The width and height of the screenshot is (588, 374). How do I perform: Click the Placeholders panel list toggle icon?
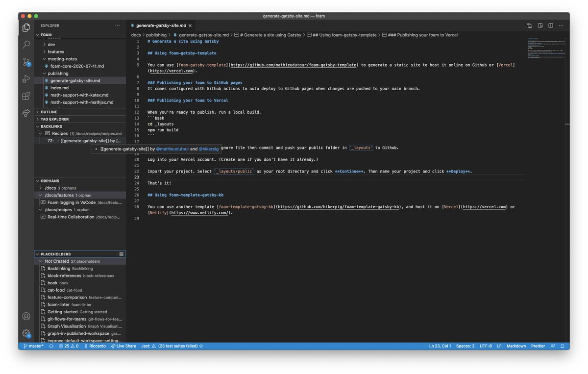point(121,254)
